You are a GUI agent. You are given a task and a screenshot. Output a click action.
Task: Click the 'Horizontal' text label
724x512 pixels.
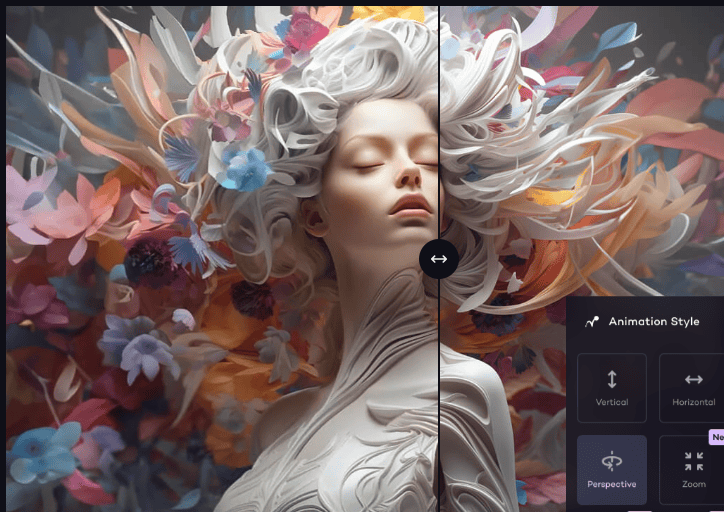tap(694, 402)
